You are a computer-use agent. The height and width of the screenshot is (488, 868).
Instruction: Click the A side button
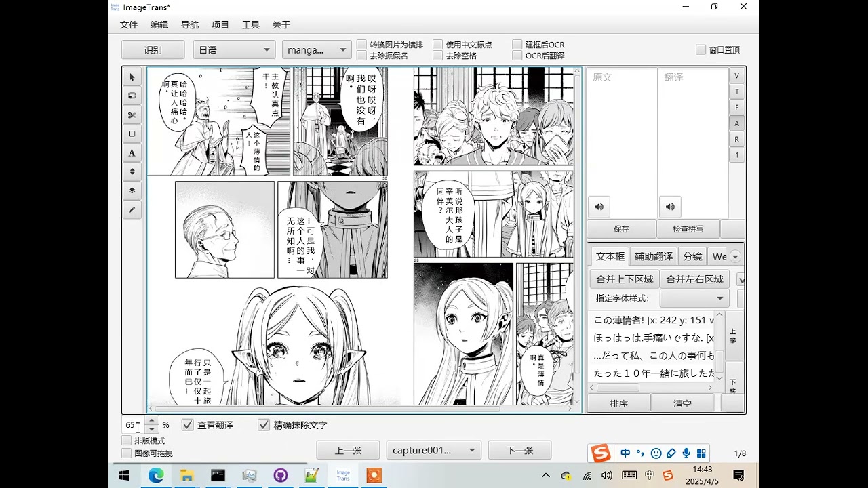coord(736,123)
